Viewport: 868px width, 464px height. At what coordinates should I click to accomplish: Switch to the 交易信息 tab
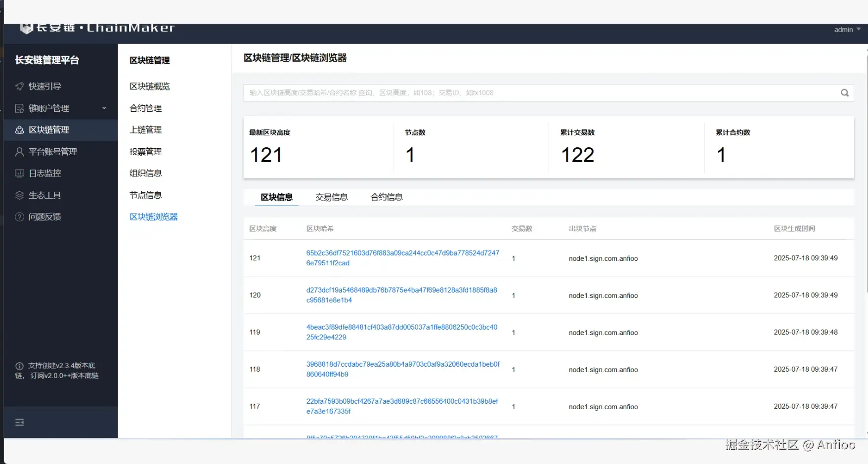(x=332, y=197)
